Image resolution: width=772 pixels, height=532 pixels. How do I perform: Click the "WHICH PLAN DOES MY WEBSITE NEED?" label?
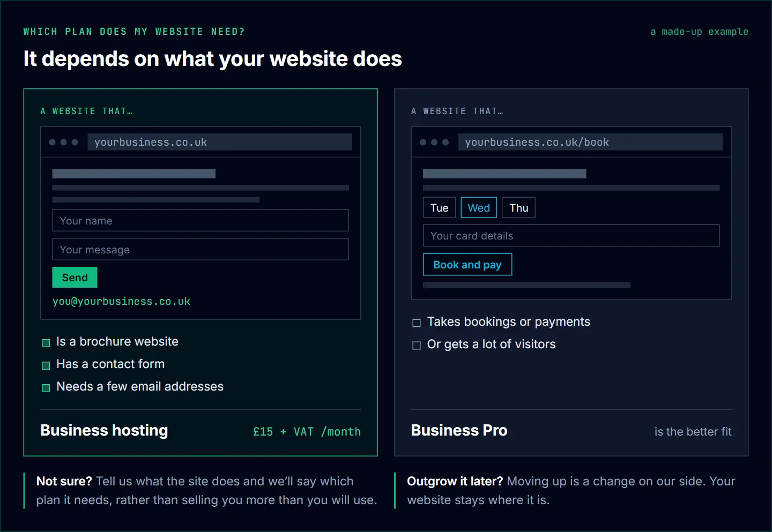point(134,32)
